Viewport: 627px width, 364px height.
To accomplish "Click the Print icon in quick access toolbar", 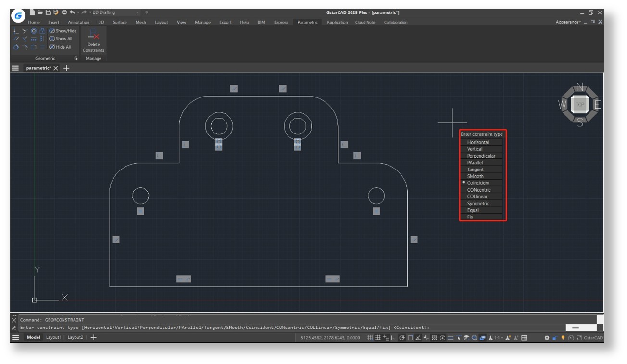I will click(x=63, y=12).
